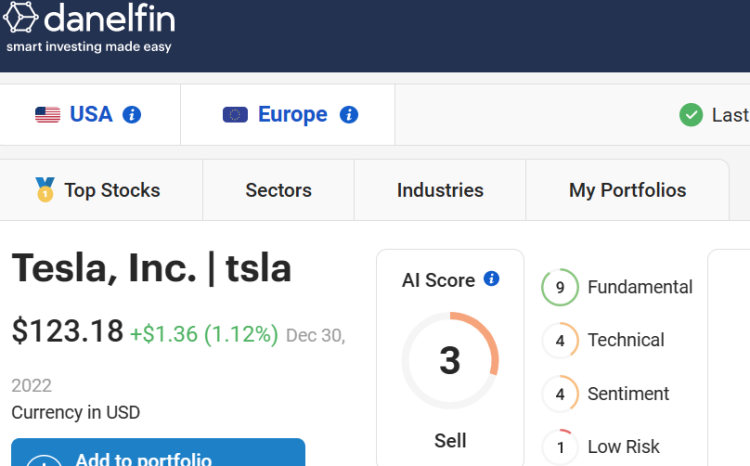The image size is (750, 466).
Task: Click the USA flag icon
Action: [x=48, y=115]
